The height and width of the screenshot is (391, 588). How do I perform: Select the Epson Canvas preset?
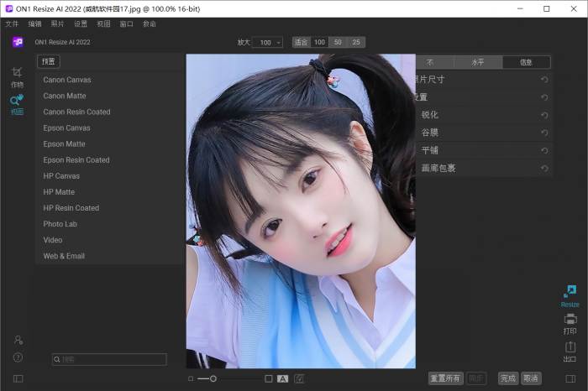click(66, 128)
